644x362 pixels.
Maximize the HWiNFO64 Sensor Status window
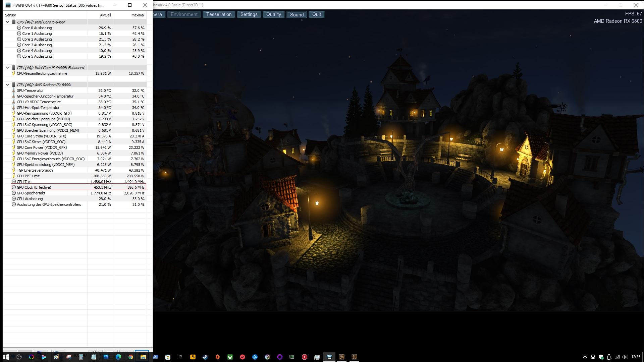click(x=130, y=5)
